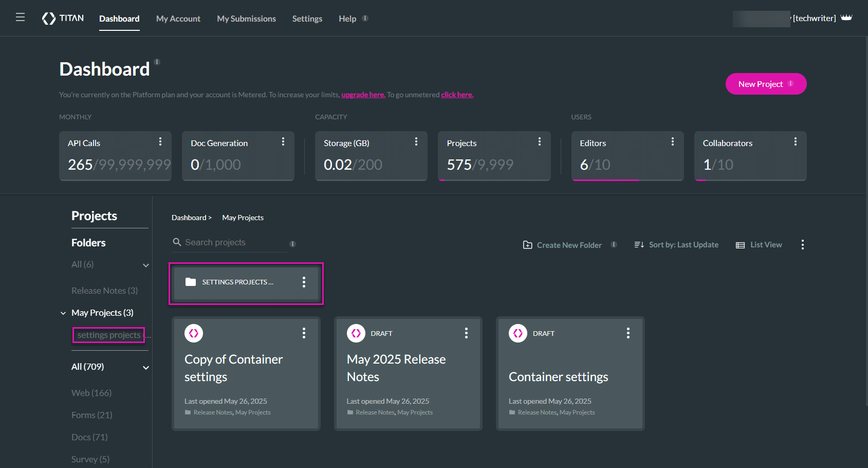Expand the All (709) project types dropdown
This screenshot has width=868, height=468.
[146, 368]
